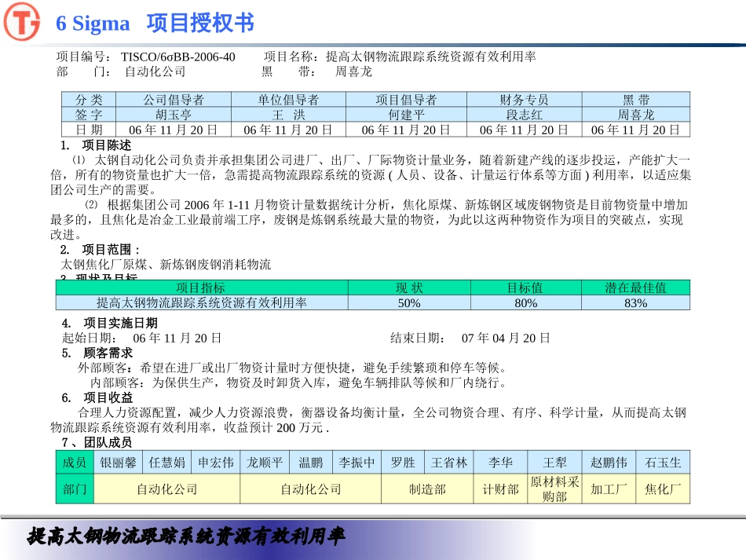Click the '日 期' row label cell
The width and height of the screenshot is (746, 560).
point(89,130)
